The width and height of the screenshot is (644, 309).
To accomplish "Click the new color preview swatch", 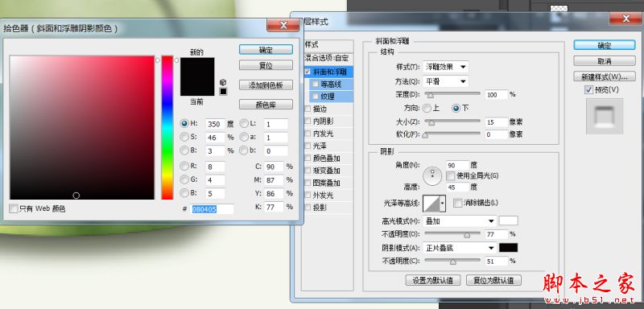I will point(197,68).
